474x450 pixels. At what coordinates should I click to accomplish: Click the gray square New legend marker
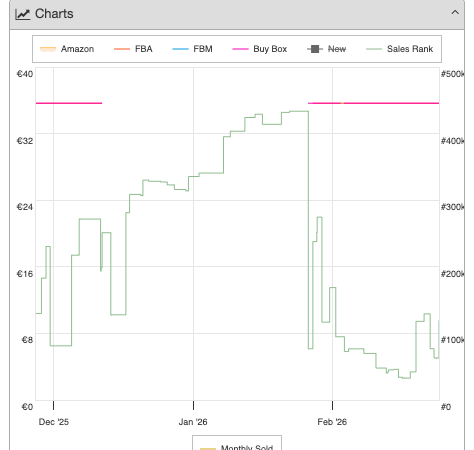(315, 49)
